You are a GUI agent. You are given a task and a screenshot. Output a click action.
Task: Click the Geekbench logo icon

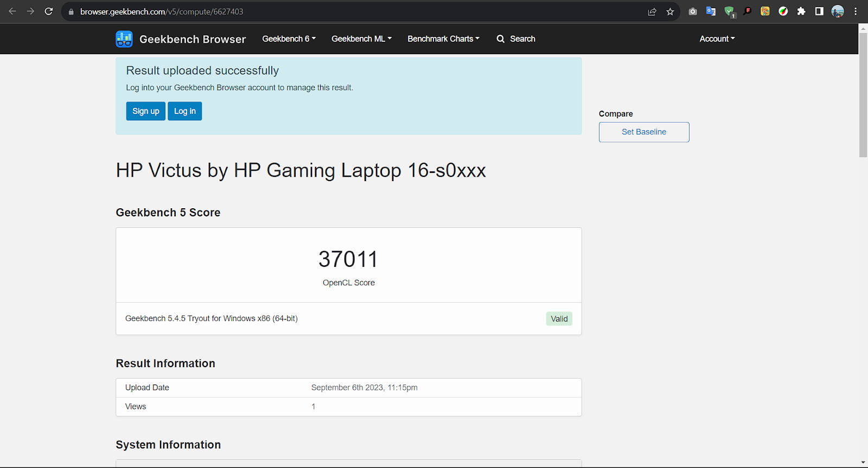pyautogui.click(x=124, y=39)
